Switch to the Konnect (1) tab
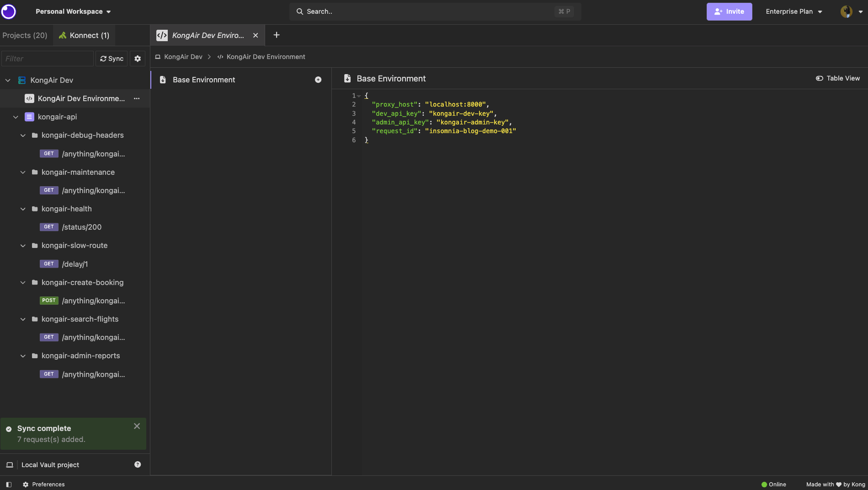868x490 pixels. point(84,35)
